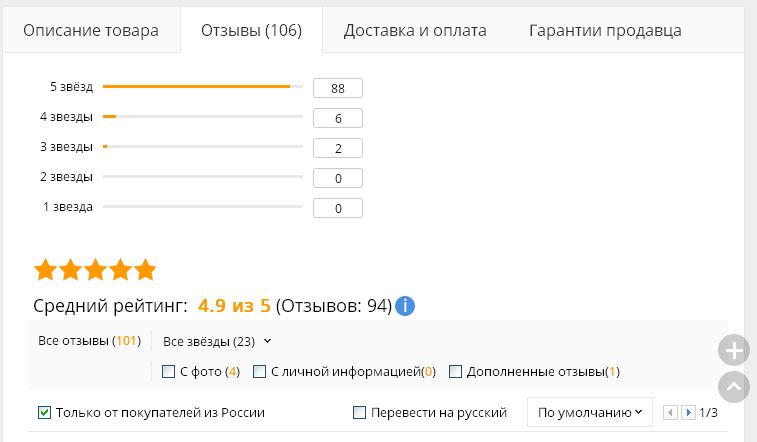Go to previous reviews page arrow
The height and width of the screenshot is (442, 757).
click(x=670, y=413)
